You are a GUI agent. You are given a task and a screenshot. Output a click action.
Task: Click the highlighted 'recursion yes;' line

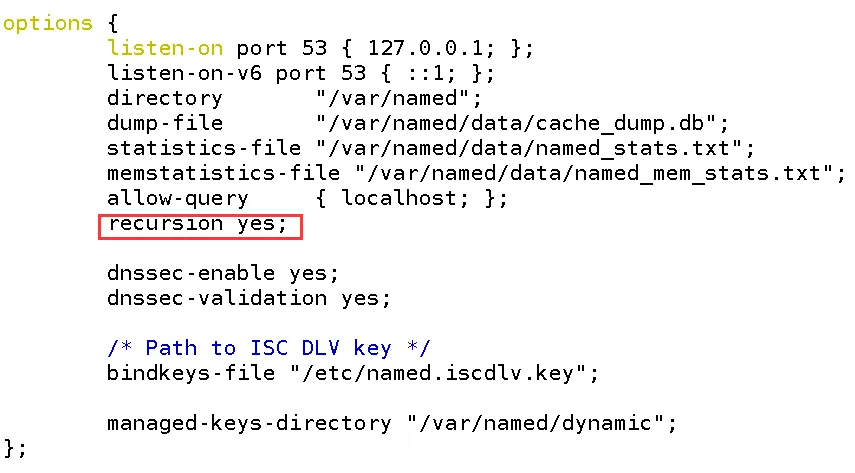pyautogui.click(x=200, y=226)
